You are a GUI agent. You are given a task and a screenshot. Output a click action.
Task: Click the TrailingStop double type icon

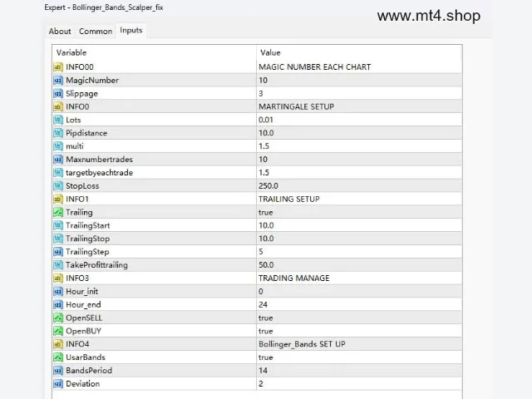(x=58, y=239)
